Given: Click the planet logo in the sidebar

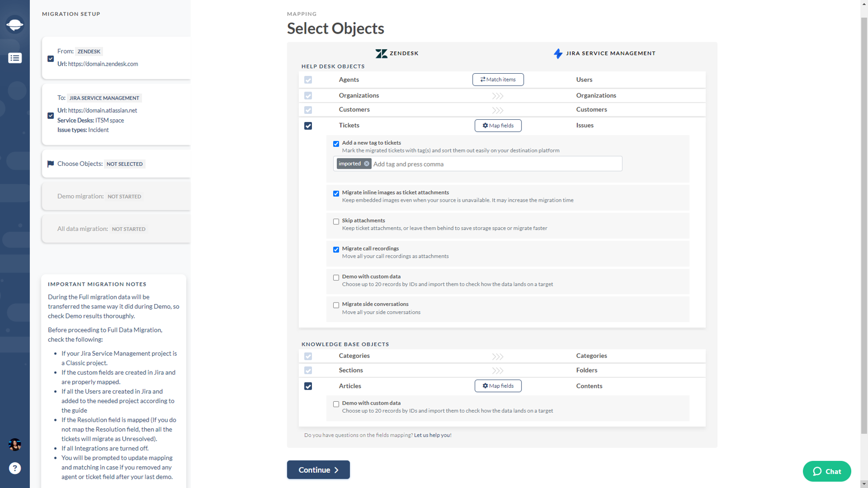Looking at the screenshot, I should [15, 24].
